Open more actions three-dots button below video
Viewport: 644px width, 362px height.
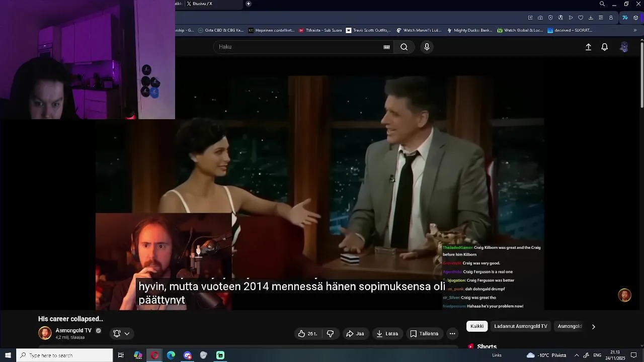(x=452, y=333)
